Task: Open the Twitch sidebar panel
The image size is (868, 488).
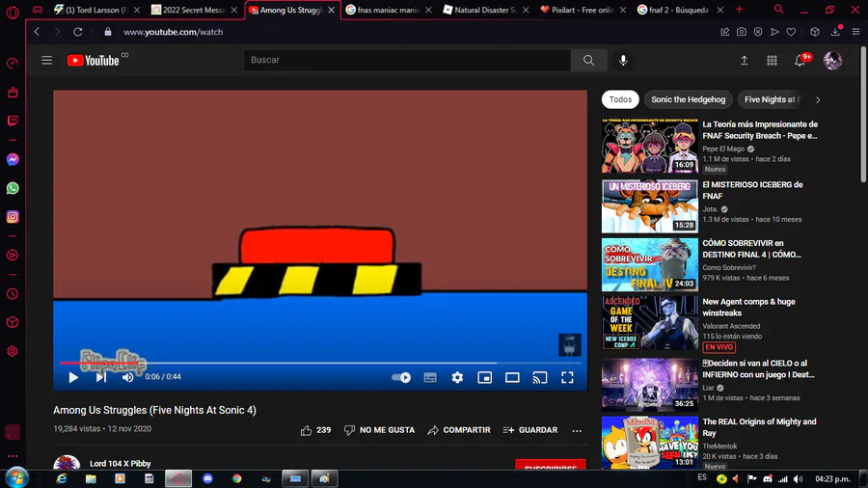Action: (13, 121)
